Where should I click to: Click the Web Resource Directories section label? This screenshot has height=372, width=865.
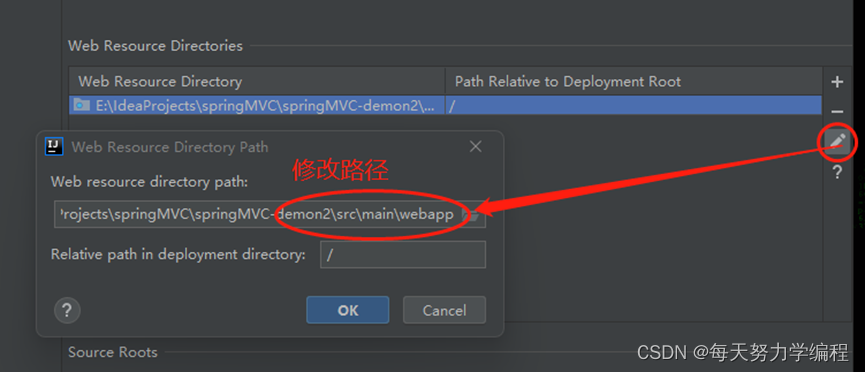coord(155,46)
